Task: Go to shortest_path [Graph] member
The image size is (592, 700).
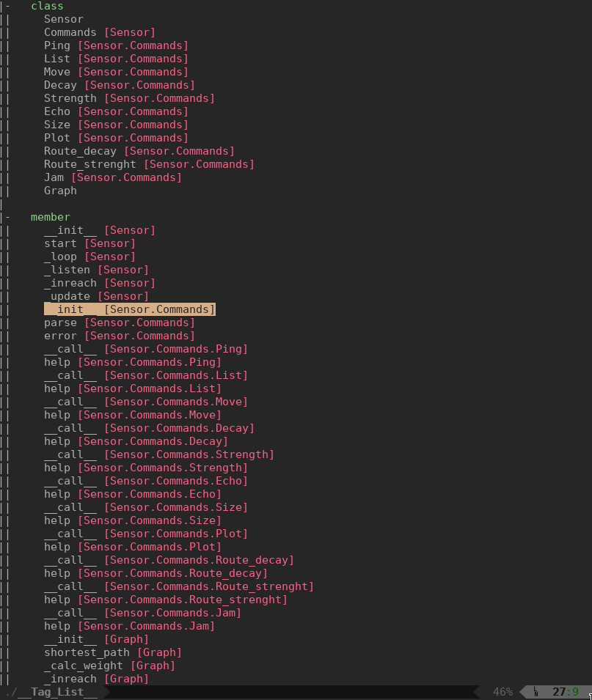Action: (112, 652)
